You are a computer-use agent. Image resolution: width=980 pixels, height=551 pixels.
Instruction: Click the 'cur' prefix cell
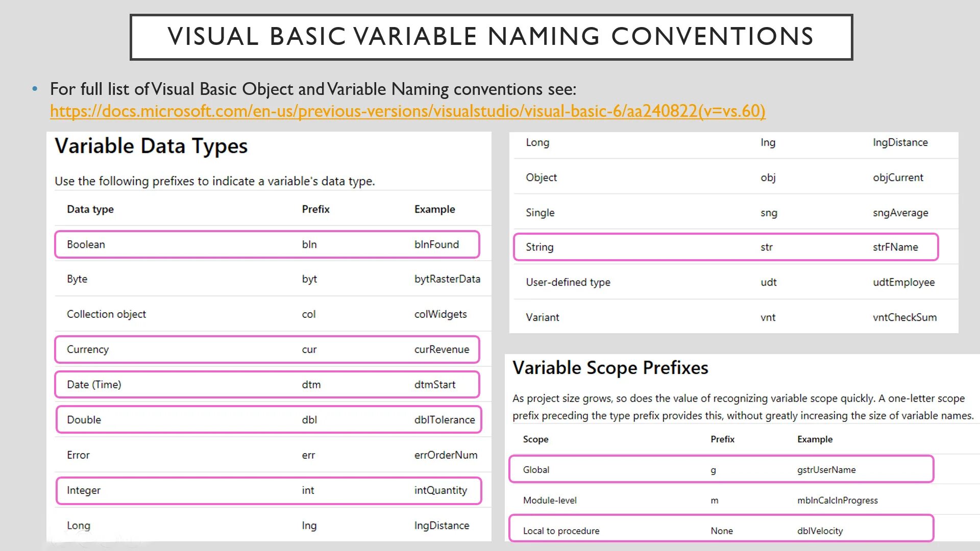(x=309, y=349)
